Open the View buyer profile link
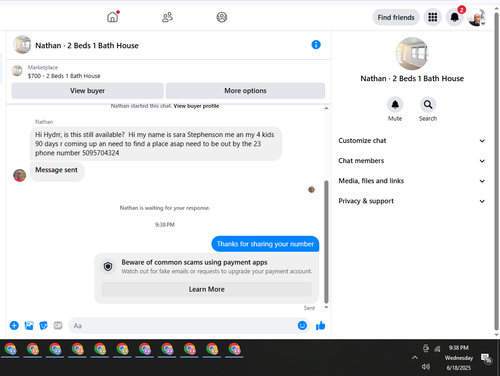The height and width of the screenshot is (376, 500). 196,106
